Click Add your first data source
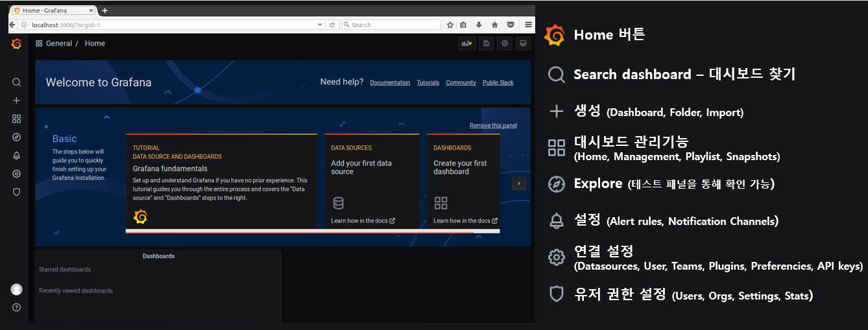This screenshot has width=868, height=330. 361,167
